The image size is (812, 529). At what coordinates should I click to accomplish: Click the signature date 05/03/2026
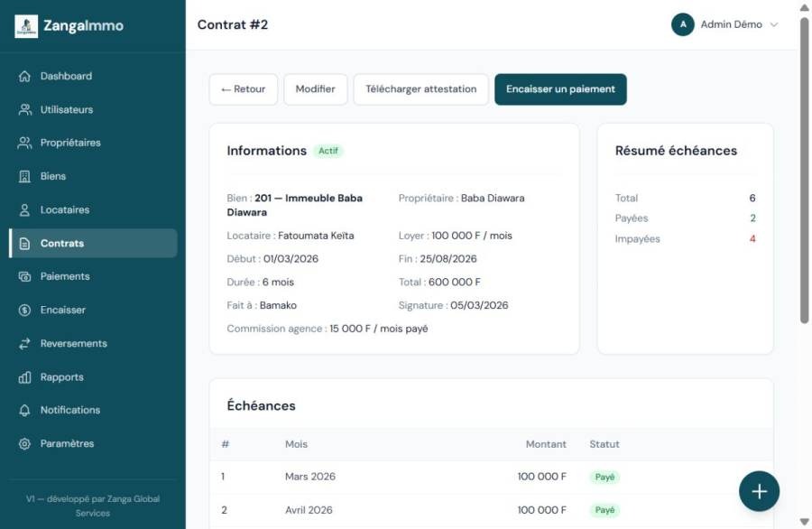(479, 306)
